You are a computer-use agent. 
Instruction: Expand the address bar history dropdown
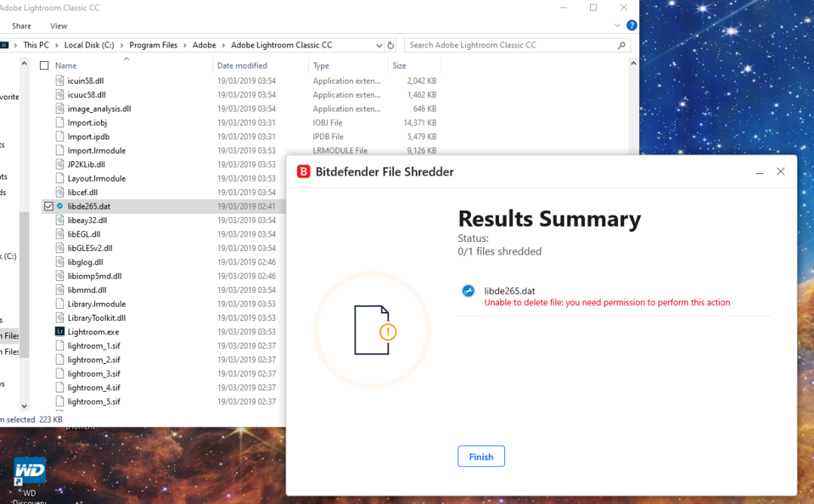click(x=379, y=46)
